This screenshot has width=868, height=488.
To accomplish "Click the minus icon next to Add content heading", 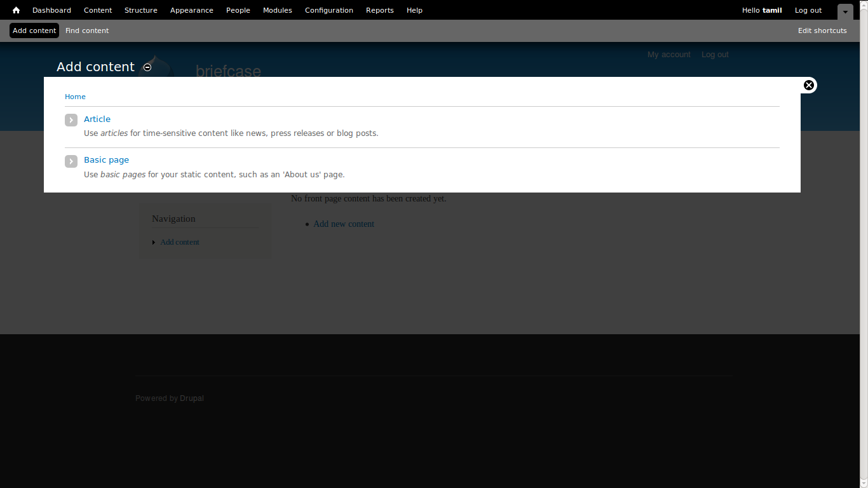I will (147, 67).
